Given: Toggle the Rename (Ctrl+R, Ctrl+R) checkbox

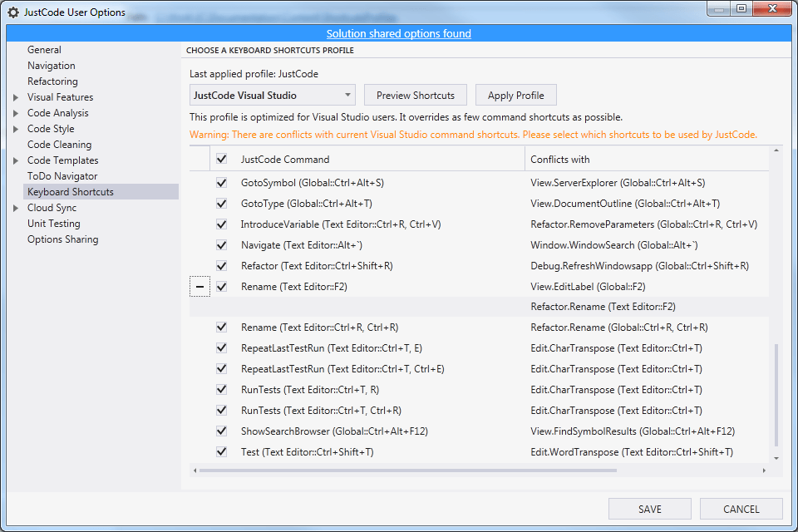Looking at the screenshot, I should [x=221, y=328].
